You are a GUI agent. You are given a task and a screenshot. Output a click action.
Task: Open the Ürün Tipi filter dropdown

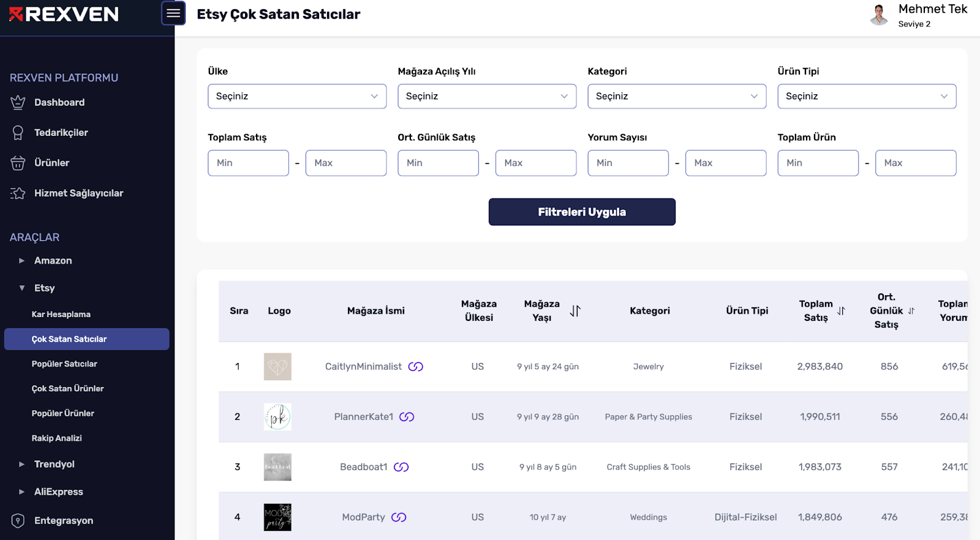[x=867, y=96]
